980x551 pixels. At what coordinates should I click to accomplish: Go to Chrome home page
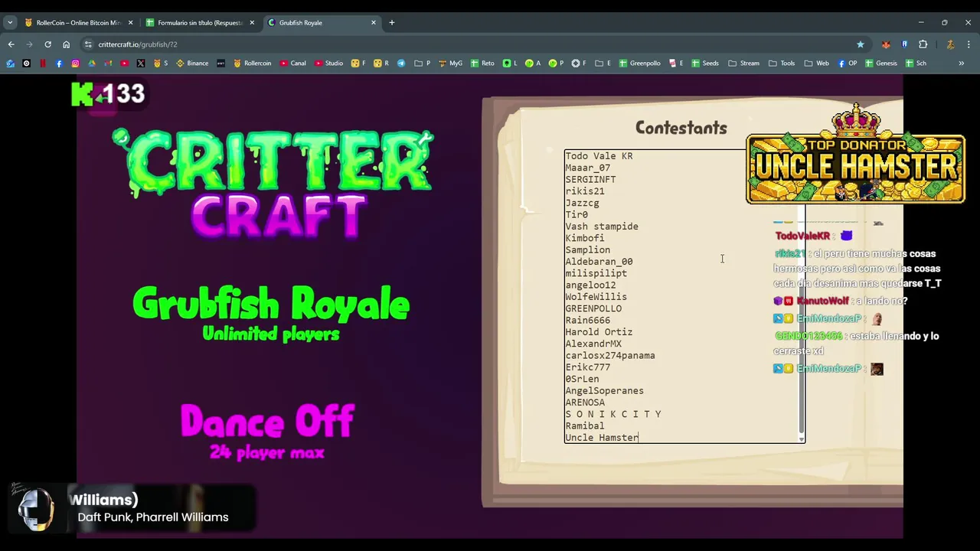point(66,44)
